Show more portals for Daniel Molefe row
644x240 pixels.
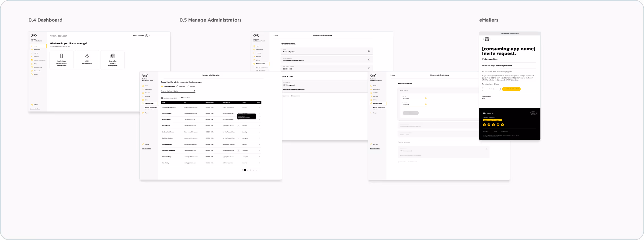239,126
